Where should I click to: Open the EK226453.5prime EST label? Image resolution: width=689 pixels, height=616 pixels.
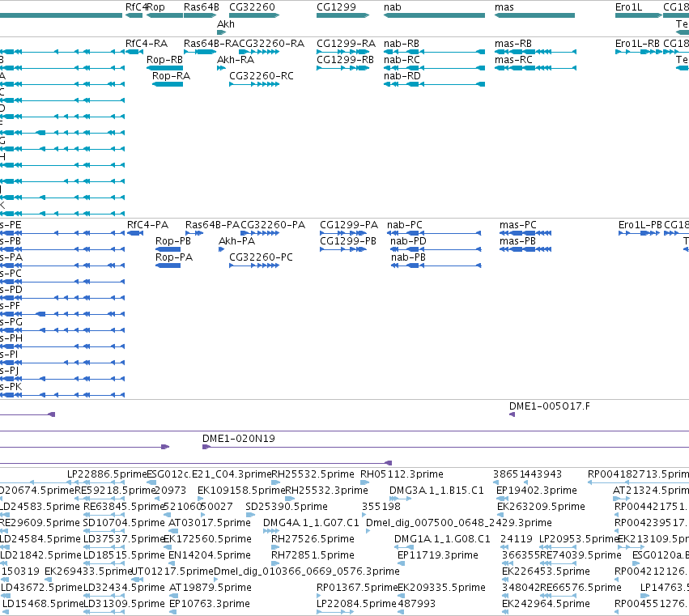pyautogui.click(x=546, y=571)
